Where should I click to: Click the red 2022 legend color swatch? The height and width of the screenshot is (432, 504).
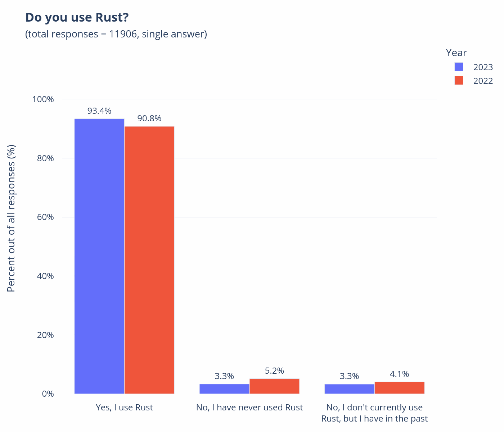point(459,81)
